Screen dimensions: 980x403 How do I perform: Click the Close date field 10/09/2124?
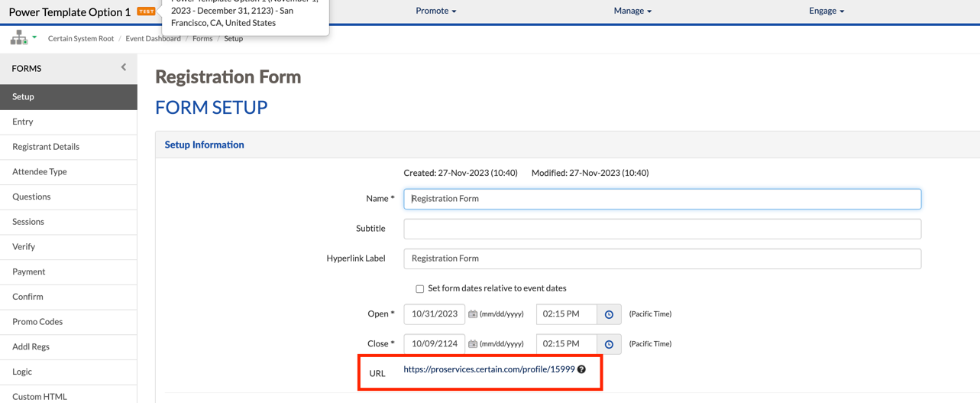tap(435, 344)
